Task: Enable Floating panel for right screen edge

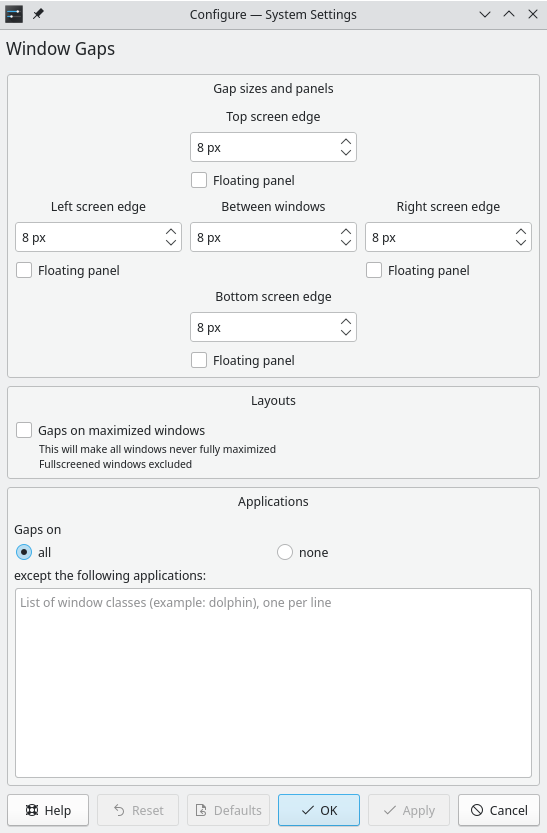Action: (374, 270)
